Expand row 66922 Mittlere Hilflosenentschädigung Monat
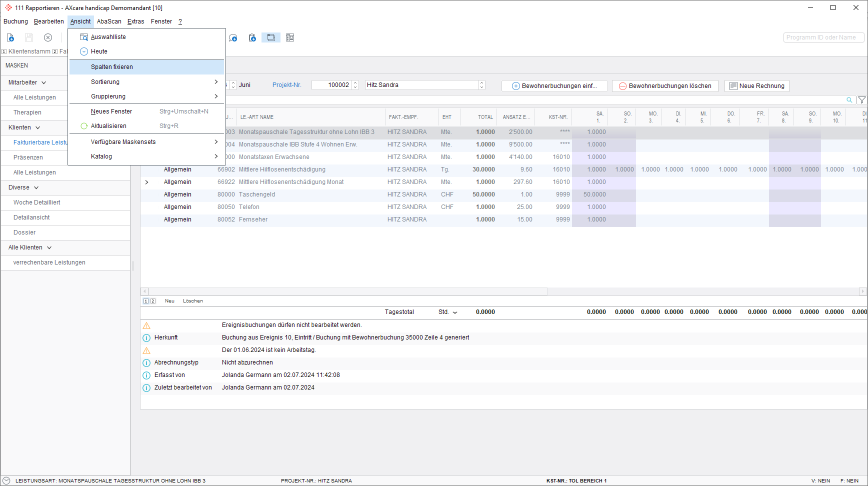This screenshot has width=868, height=486. point(146,182)
